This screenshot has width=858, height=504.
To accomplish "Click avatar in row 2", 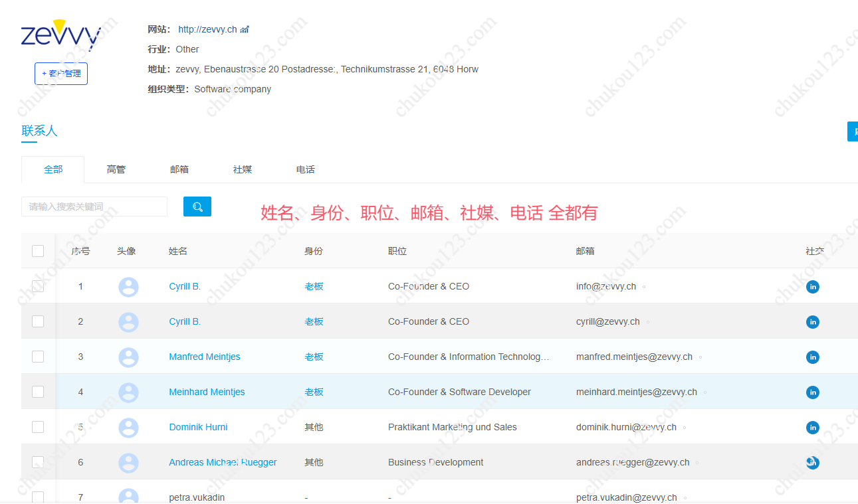I will [128, 322].
